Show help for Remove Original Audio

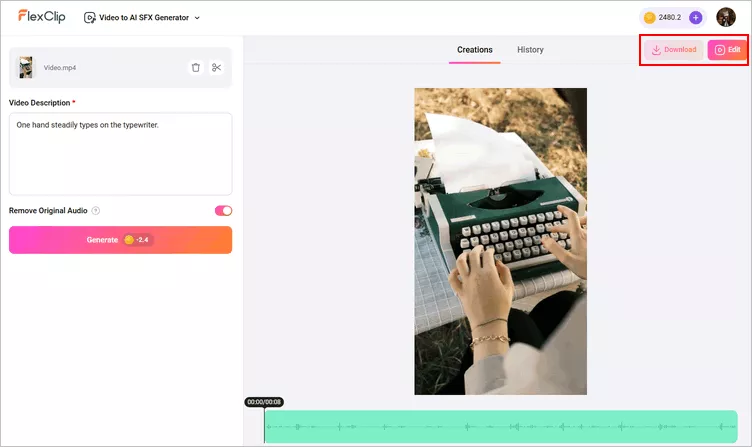point(96,211)
